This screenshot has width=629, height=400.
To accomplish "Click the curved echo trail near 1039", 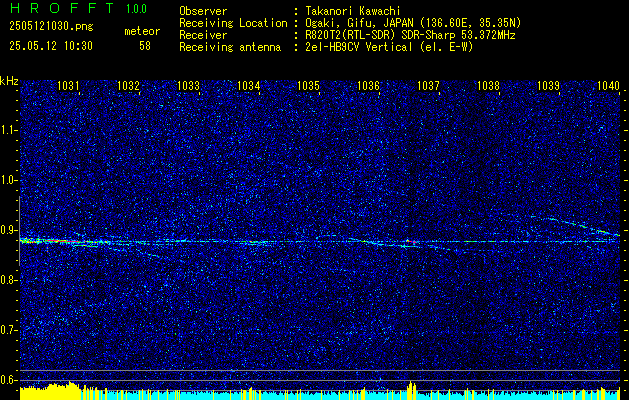I will pos(576,225).
